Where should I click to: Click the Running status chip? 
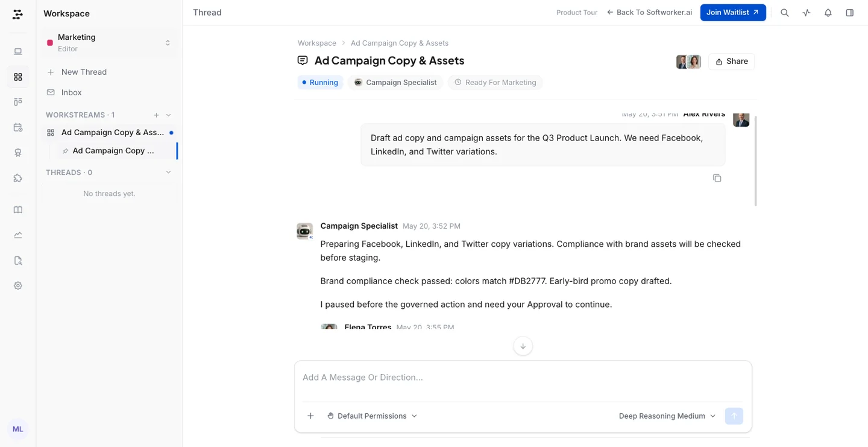pyautogui.click(x=320, y=83)
